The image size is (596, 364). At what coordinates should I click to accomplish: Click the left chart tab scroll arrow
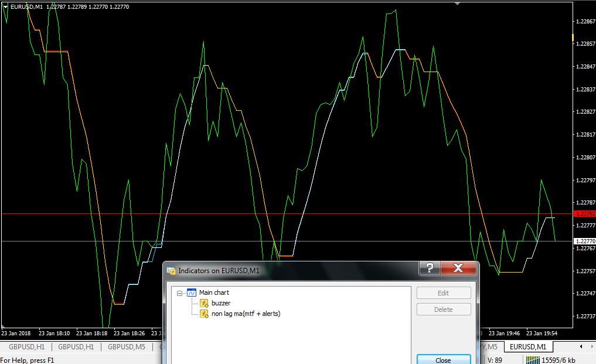pyautogui.click(x=581, y=346)
